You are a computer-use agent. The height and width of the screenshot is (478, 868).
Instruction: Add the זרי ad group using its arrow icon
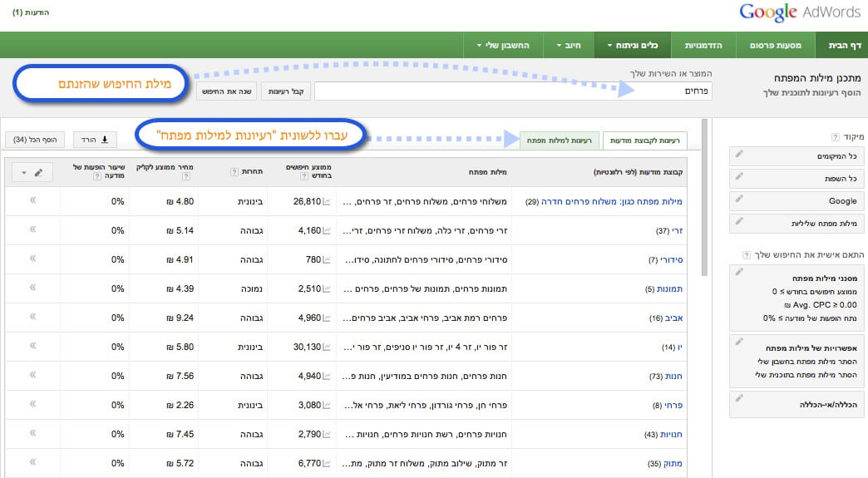click(x=33, y=229)
